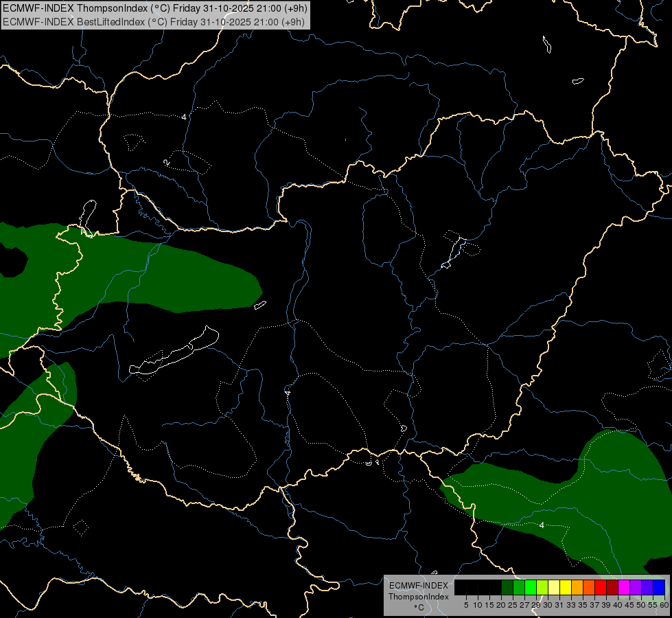
Task: Click the legend tick value 37
Action: (595, 605)
